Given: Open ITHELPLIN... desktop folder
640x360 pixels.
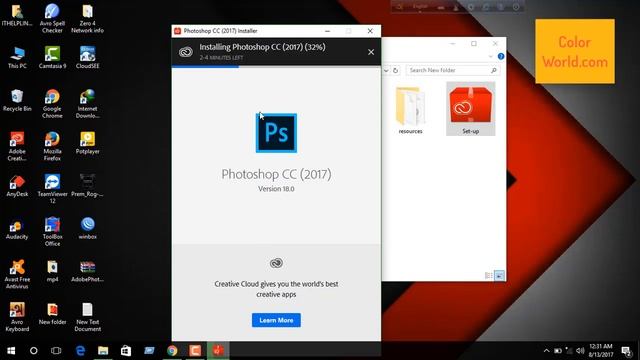Looking at the screenshot, I should [x=17, y=15].
